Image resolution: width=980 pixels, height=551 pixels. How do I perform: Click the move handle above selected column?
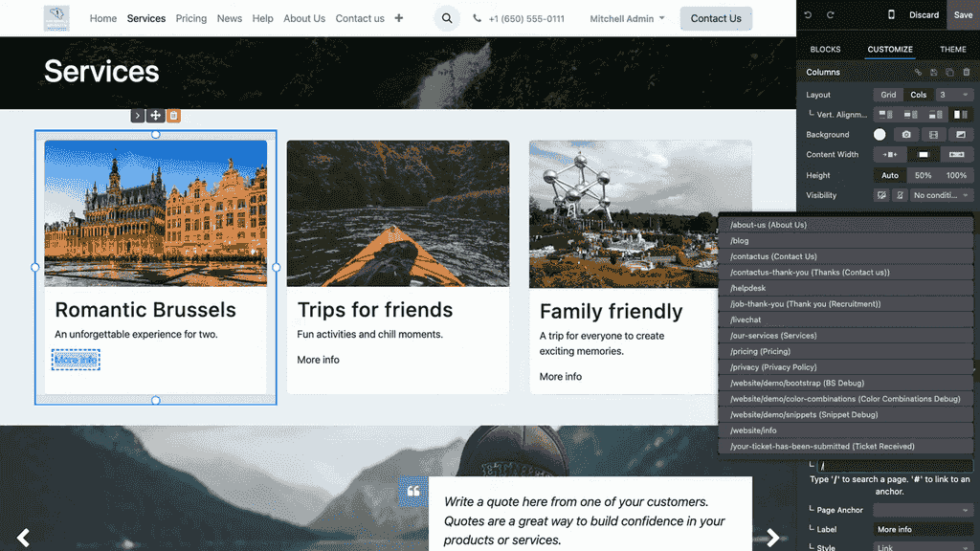(155, 116)
